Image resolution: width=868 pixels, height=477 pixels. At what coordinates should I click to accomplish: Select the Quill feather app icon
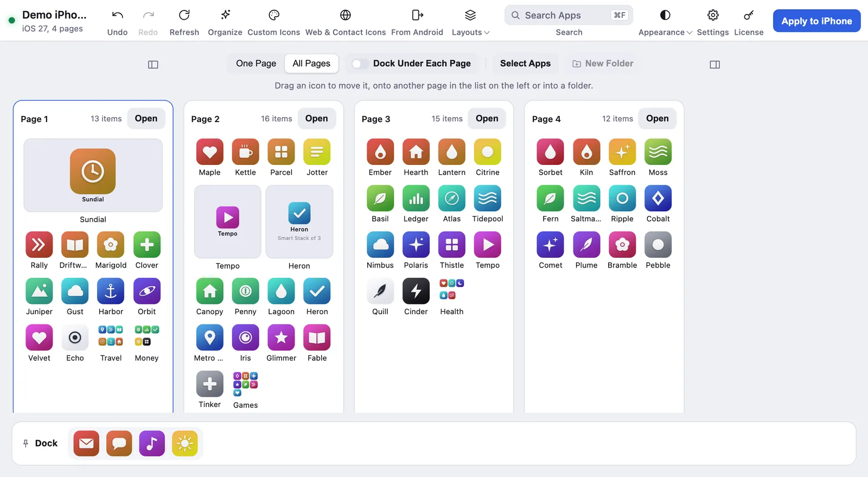click(x=380, y=291)
